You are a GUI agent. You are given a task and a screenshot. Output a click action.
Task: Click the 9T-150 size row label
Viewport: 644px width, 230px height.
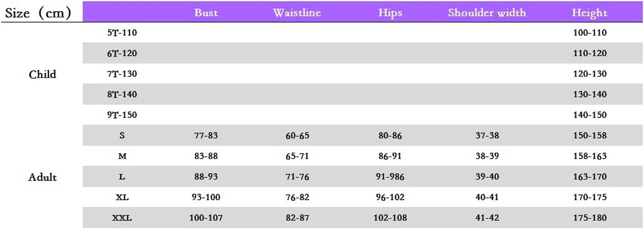[122, 115]
